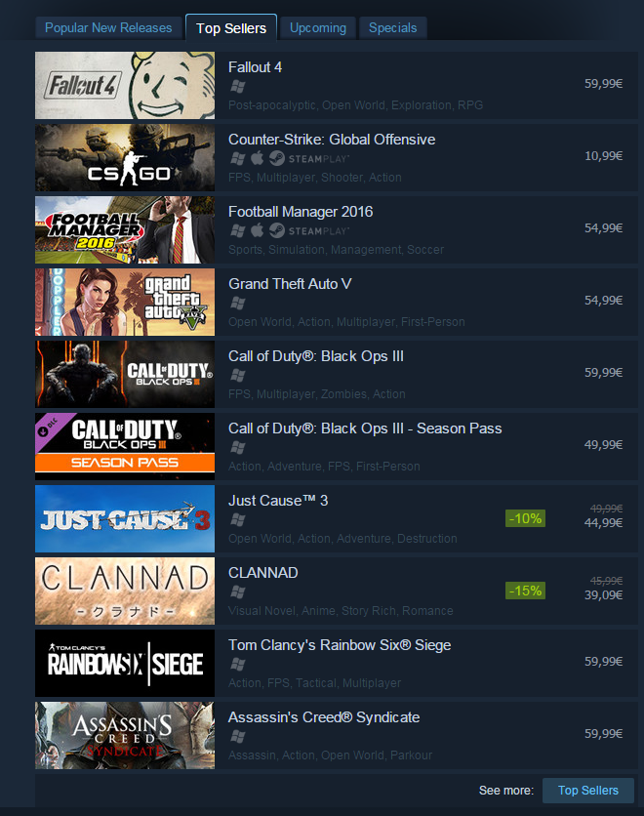Click the -10% discount badge on Just Cause 3
The width and height of the screenshot is (644, 816).
coord(525,518)
